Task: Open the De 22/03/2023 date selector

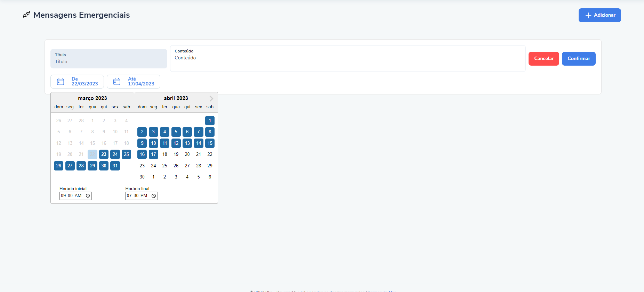Action: (77, 82)
